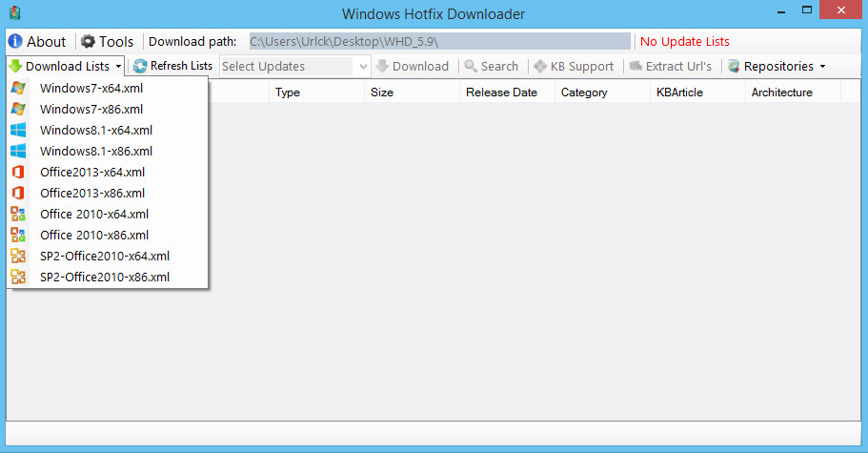Choose SP2-Office2010-x64.xml entry
This screenshot has height=453, width=868.
[x=108, y=256]
